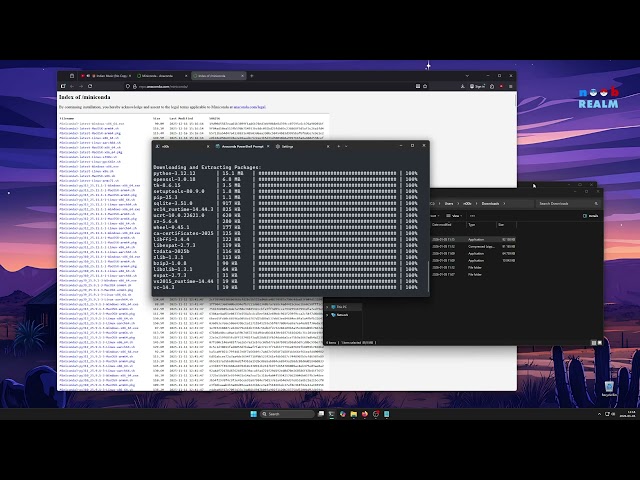Click the Search Downloads field in Explorer
640x480 pixels.
[x=569, y=203]
